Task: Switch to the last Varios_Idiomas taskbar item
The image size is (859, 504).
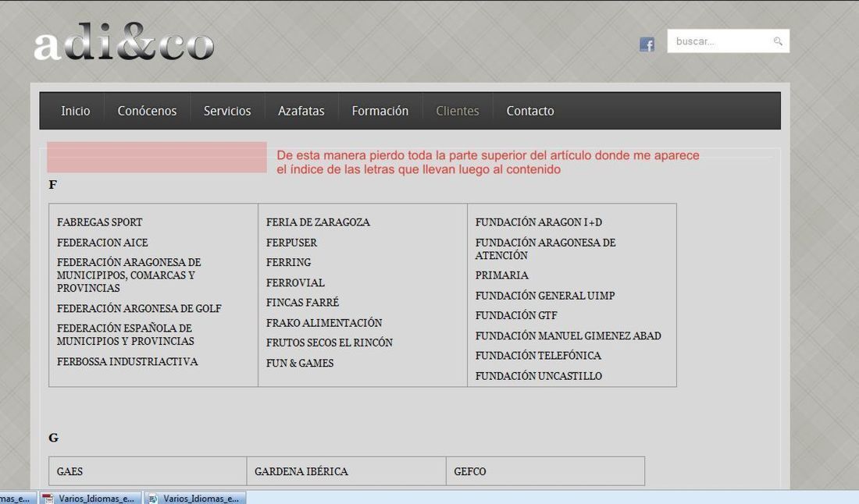Action: point(195,498)
